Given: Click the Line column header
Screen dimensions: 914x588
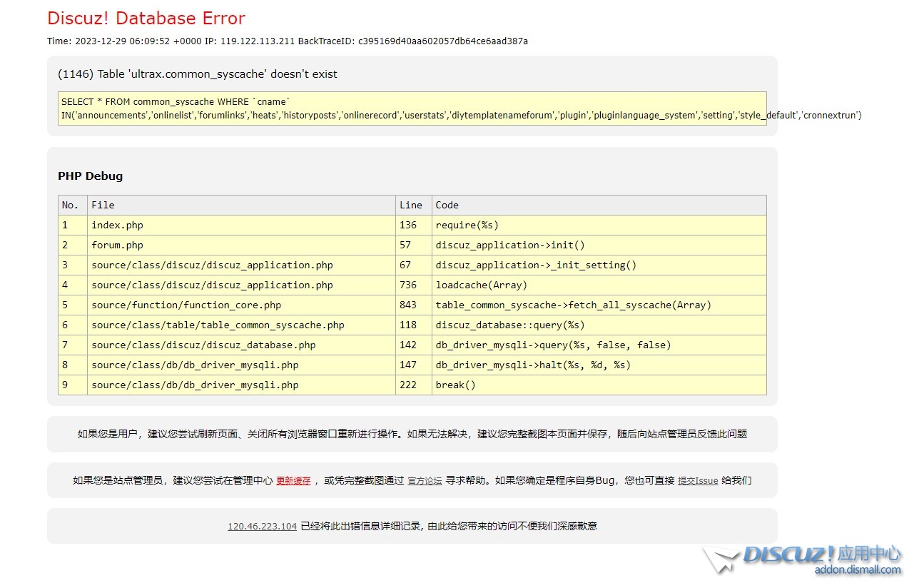Looking at the screenshot, I should (411, 206).
